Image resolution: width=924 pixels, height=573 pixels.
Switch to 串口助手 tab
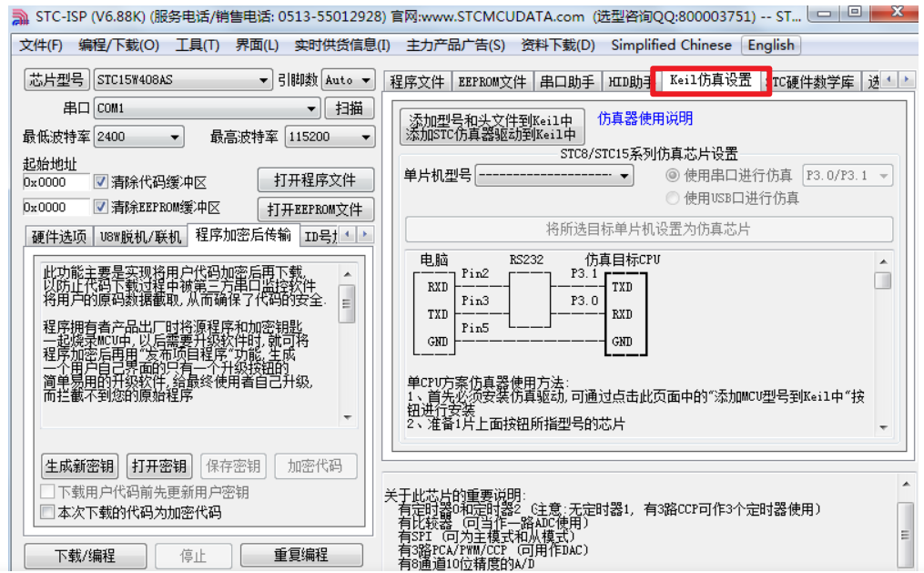click(x=567, y=82)
